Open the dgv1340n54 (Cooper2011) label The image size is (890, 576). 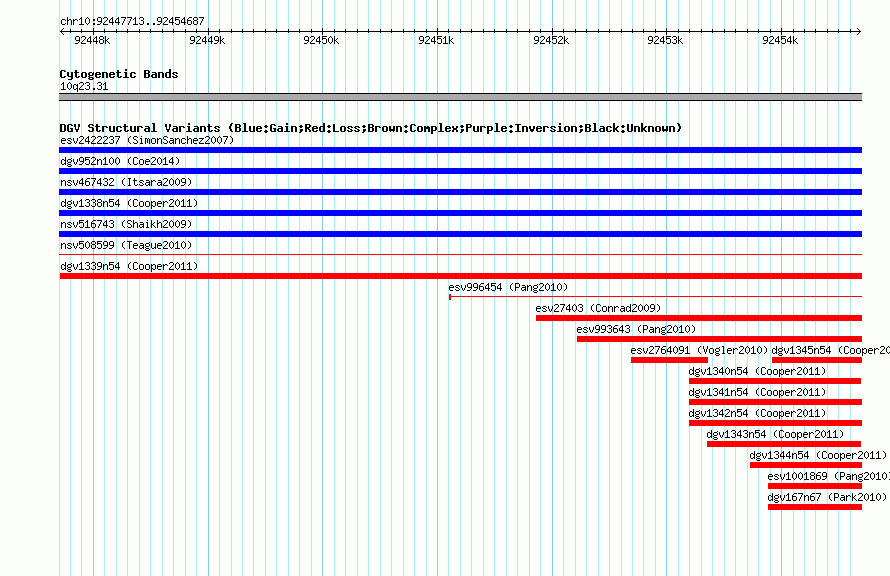757,371
